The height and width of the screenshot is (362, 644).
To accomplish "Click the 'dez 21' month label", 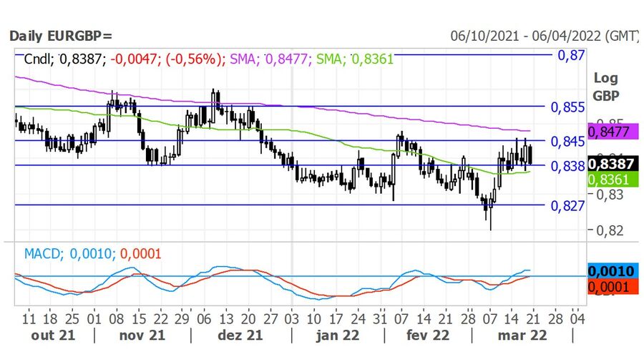I will coord(240,336).
